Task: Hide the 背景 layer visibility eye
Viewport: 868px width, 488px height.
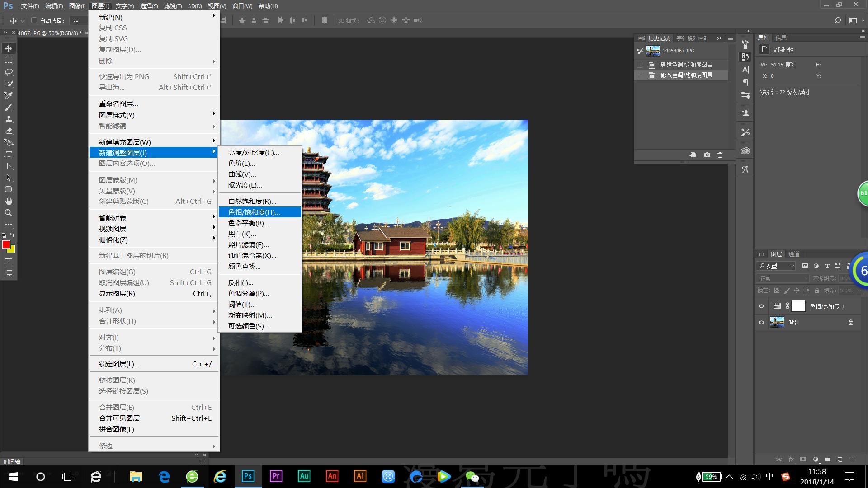Action: (761, 323)
